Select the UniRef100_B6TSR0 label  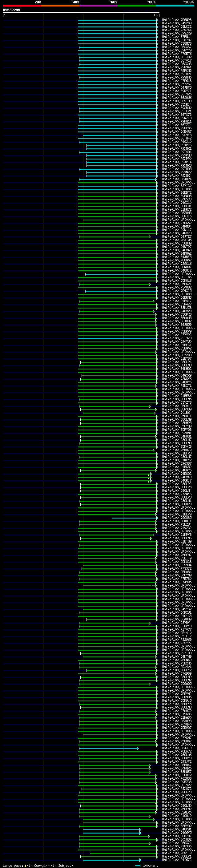coord(177,94)
